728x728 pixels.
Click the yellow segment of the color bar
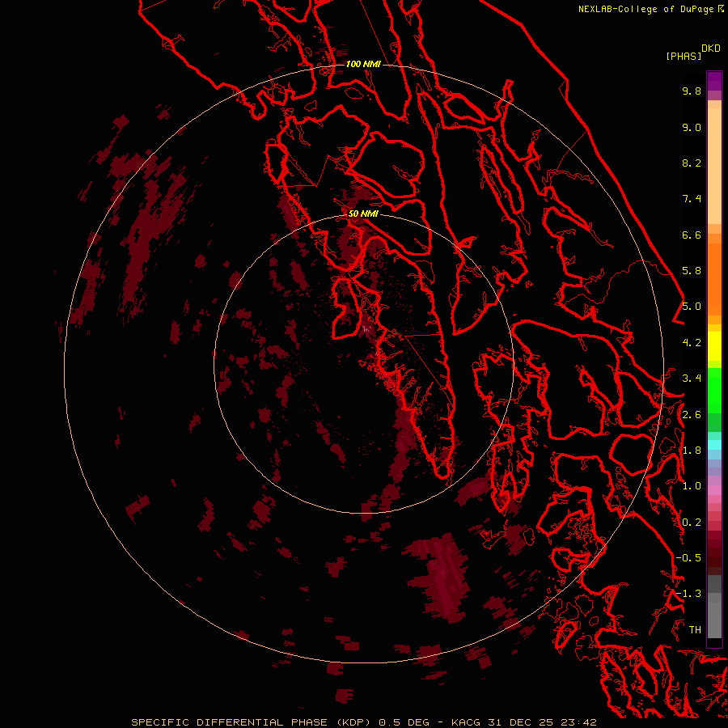click(x=714, y=346)
